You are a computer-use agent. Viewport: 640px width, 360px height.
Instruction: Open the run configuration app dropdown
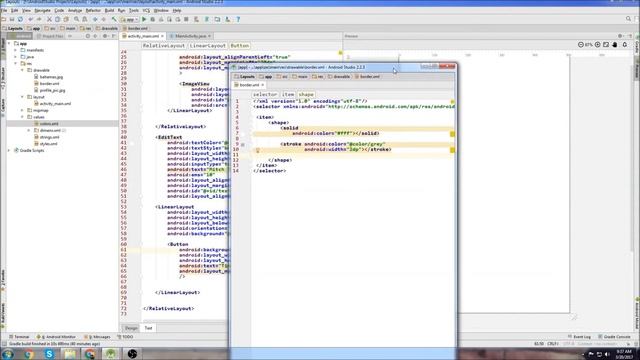tap(129, 19)
